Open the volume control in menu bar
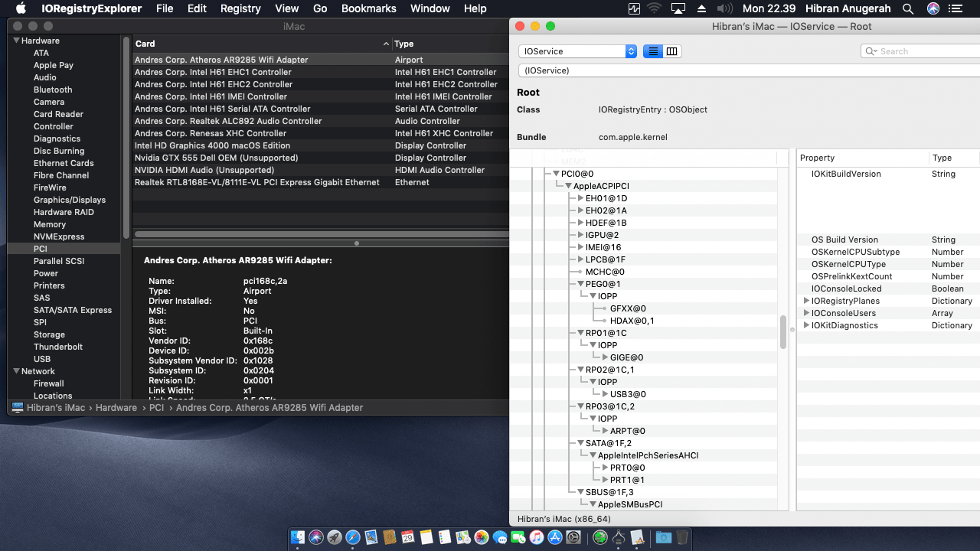Screen dimensions: 980x551 [724, 8]
